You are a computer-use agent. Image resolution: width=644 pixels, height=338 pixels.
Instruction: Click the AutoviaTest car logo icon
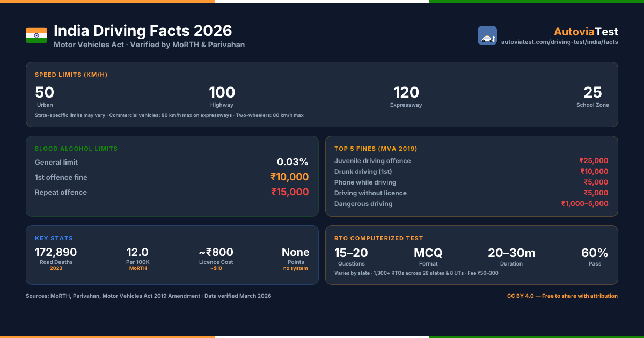point(487,35)
